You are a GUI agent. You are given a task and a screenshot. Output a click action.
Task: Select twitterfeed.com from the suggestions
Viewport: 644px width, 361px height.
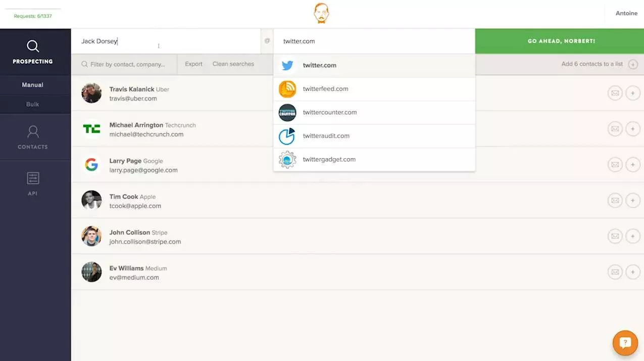click(x=374, y=89)
